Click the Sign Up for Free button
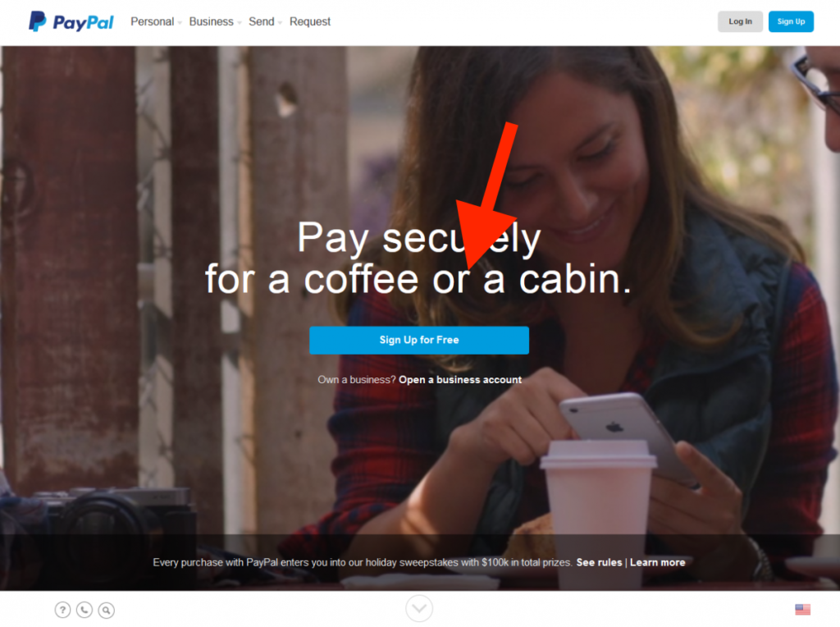840x627 pixels. click(x=419, y=340)
